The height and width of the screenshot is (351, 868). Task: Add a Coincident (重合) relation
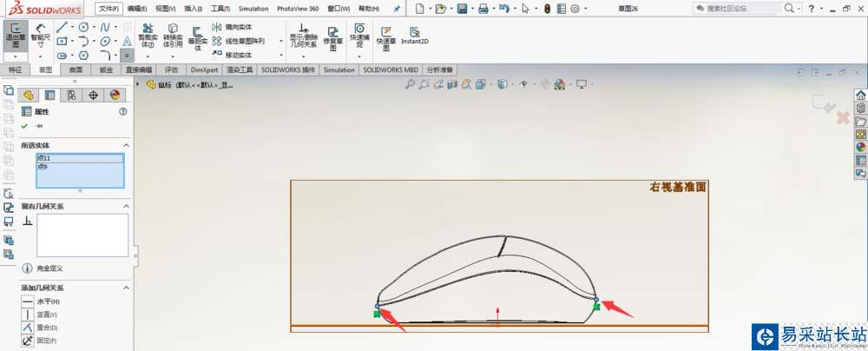(40, 328)
